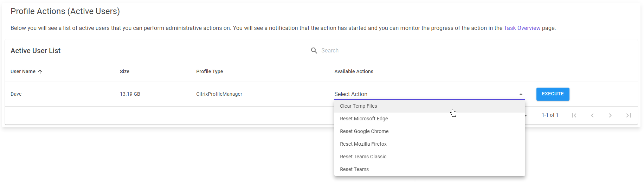The width and height of the screenshot is (644, 190).
Task: Open the Task Overview link
Action: click(522, 28)
